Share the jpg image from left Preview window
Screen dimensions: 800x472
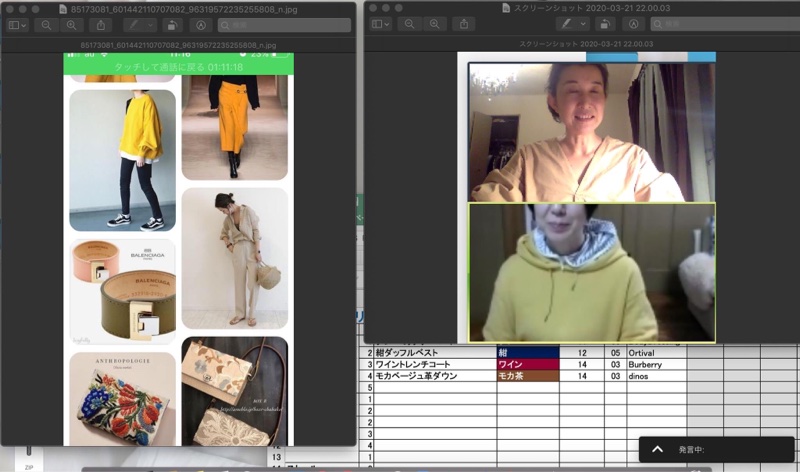pos(101,25)
